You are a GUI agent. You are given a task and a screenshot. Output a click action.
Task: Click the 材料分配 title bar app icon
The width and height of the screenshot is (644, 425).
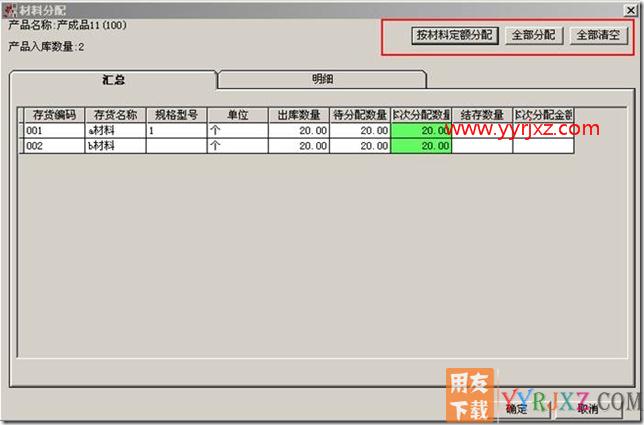[x=9, y=10]
